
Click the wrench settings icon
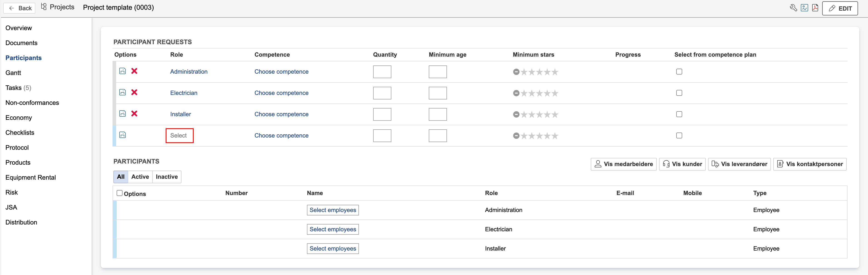[793, 8]
